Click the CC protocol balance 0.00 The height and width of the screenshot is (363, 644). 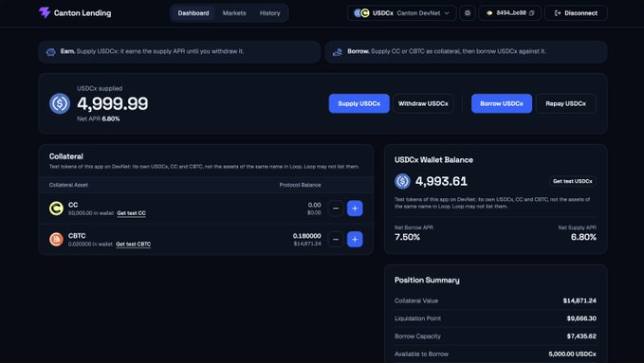315,205
